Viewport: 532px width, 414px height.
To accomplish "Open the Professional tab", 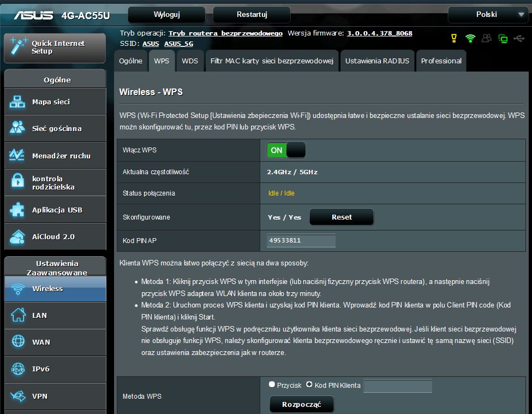I will click(x=441, y=61).
